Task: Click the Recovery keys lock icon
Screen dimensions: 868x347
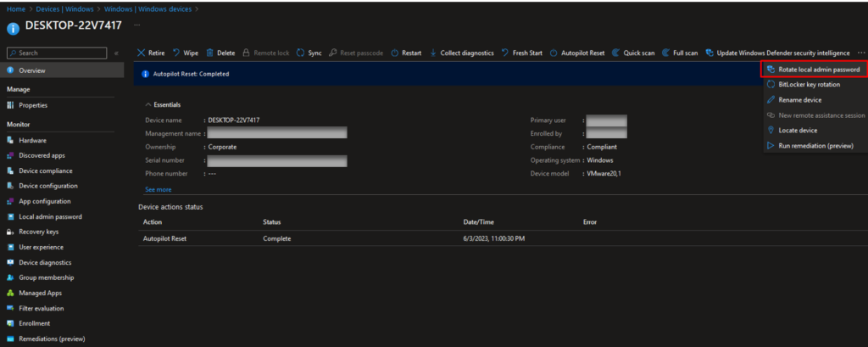Action: coord(10,232)
